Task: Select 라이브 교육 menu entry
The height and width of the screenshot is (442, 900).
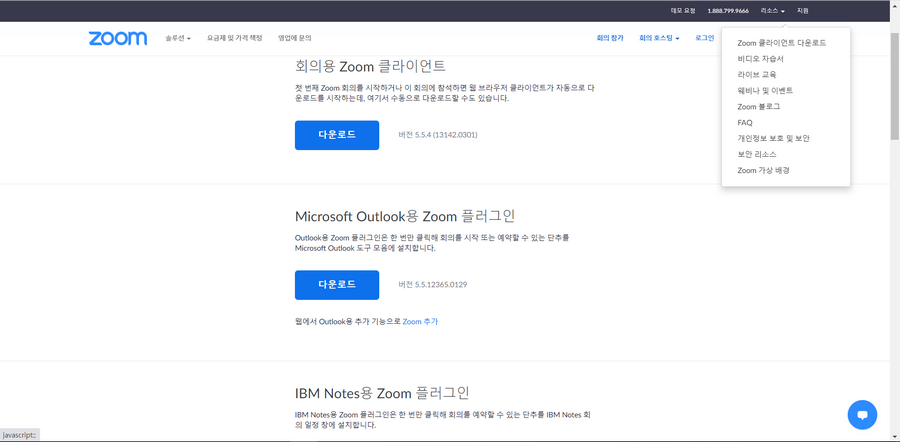Action: click(x=757, y=75)
